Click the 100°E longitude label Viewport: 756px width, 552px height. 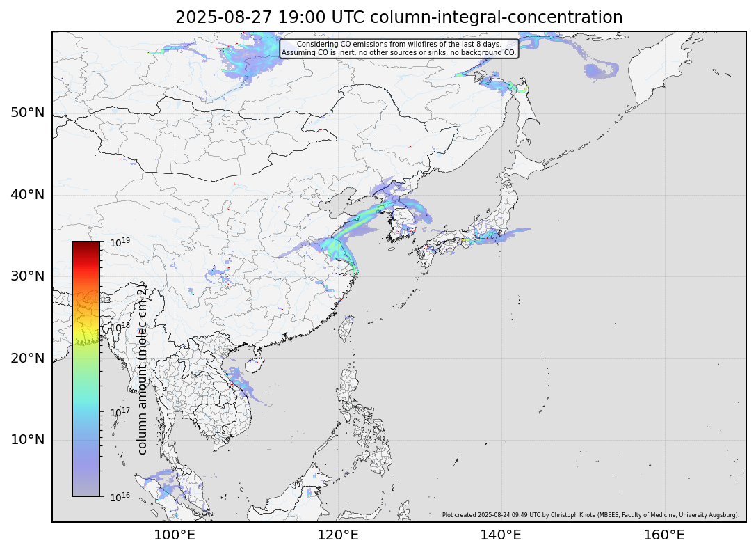click(x=173, y=535)
